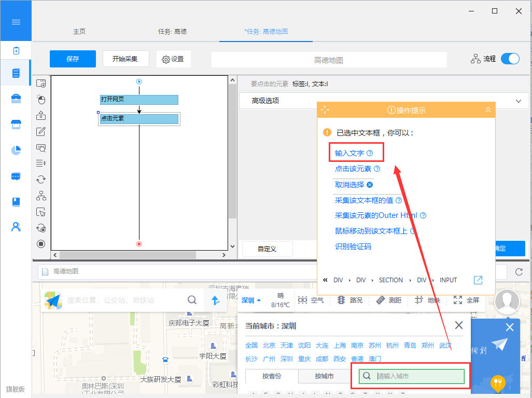
Task: Select the mouse click tool icon
Action: coord(41,99)
